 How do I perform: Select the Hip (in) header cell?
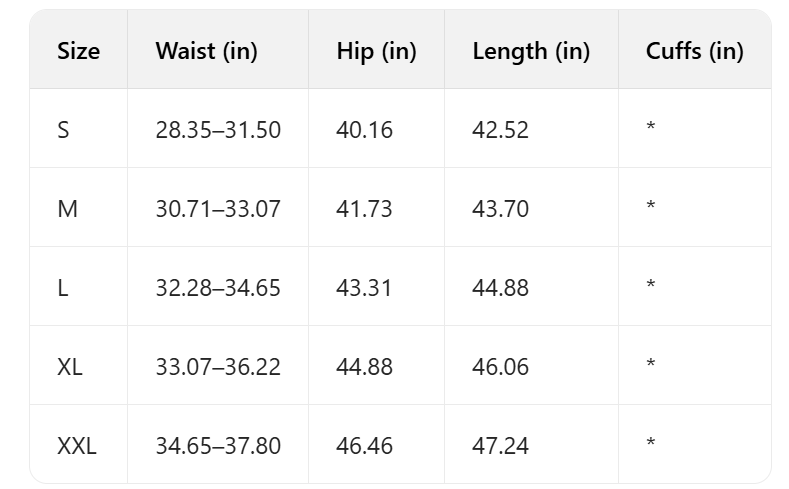(376, 51)
